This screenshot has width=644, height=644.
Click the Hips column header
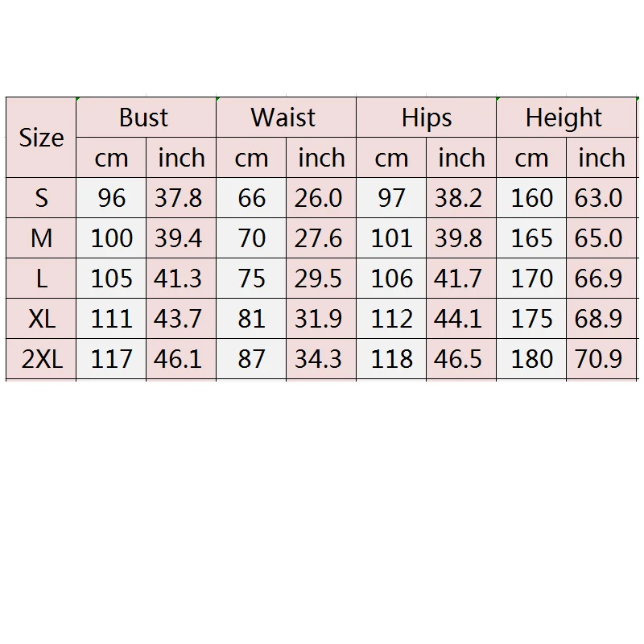pos(426,118)
